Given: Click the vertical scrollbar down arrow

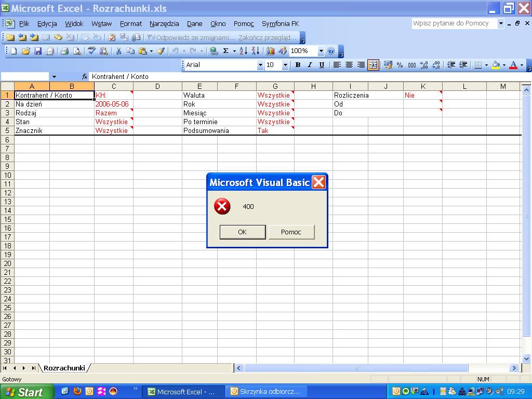Looking at the screenshot, I should [526, 358].
